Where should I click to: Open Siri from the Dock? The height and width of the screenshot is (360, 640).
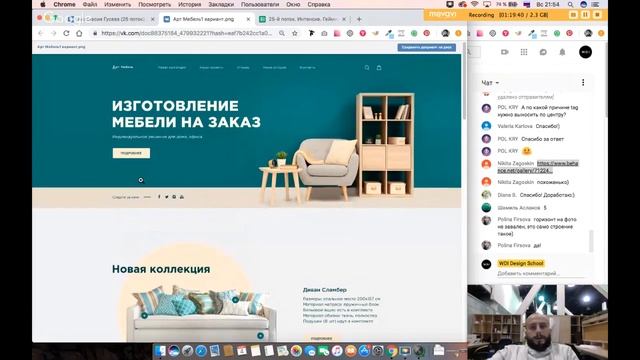173,350
